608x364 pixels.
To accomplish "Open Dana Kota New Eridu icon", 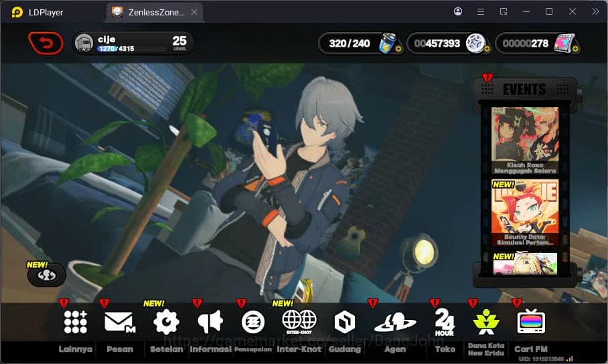I will coord(486,322).
